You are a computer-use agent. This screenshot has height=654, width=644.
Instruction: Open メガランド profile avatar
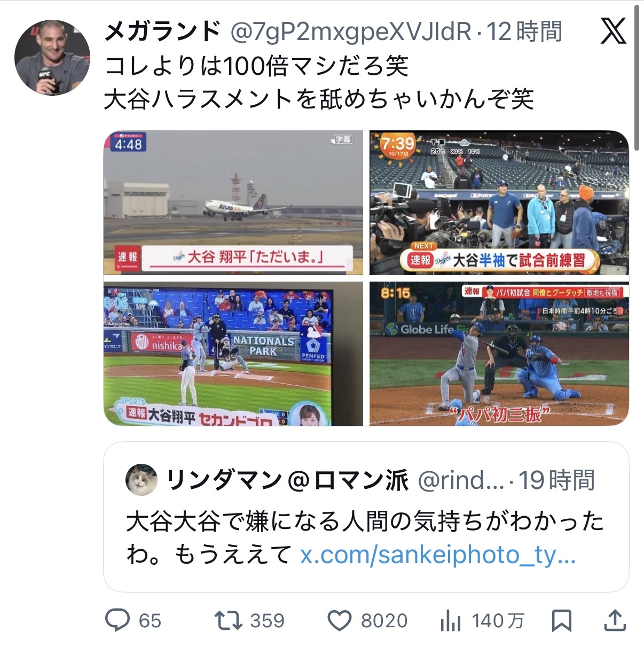(52, 58)
